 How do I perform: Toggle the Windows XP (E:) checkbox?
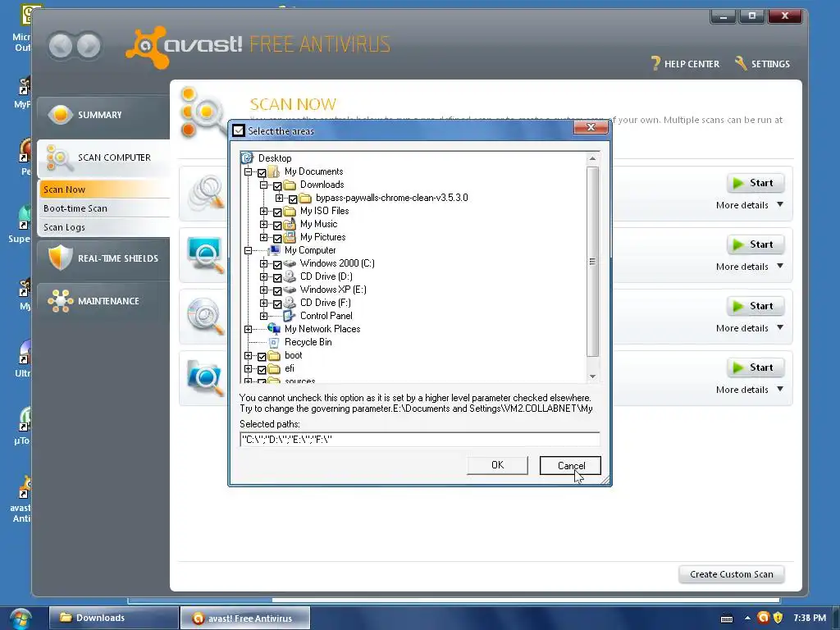[x=277, y=291]
